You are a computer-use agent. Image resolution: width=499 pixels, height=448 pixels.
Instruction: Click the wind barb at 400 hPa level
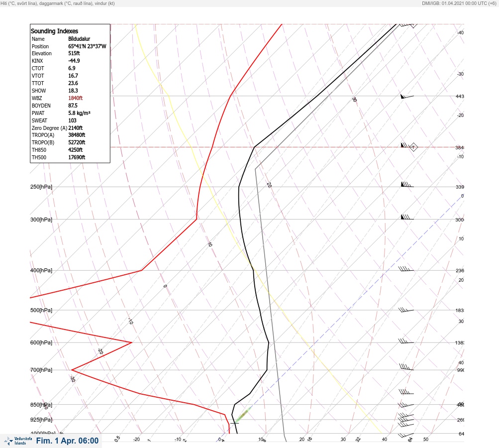tap(406, 269)
